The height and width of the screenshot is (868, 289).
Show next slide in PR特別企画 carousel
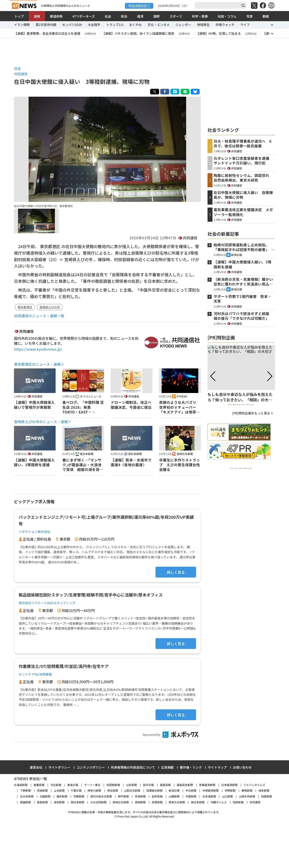point(269,376)
